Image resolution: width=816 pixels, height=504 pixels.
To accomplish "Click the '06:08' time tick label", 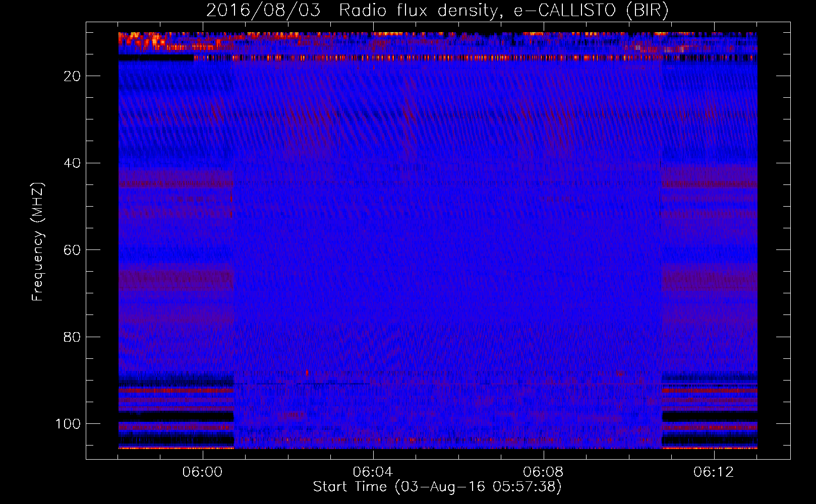I will click(x=543, y=472).
